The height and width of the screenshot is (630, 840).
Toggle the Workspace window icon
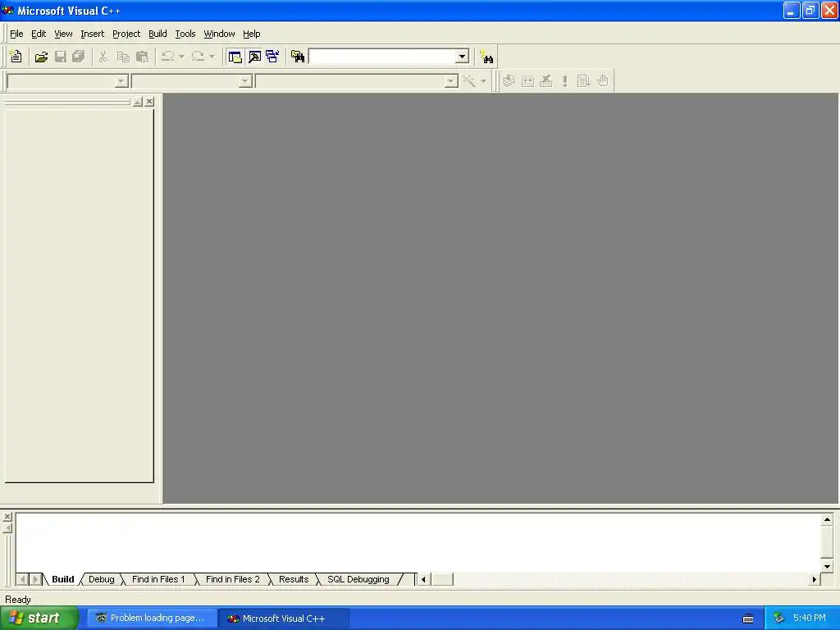(x=235, y=57)
